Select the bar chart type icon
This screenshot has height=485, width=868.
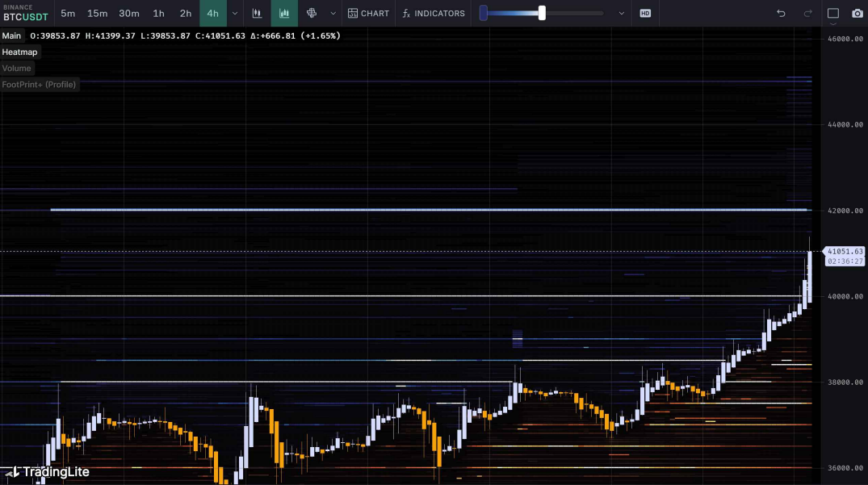coord(257,13)
